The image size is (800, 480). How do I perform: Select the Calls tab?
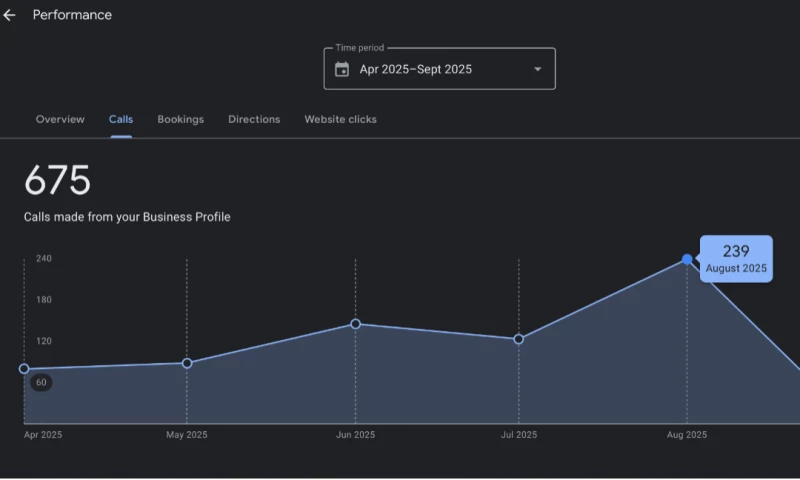tap(121, 119)
